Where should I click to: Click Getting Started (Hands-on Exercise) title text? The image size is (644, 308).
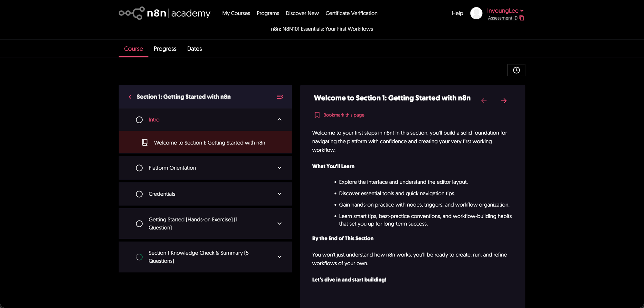point(193,224)
